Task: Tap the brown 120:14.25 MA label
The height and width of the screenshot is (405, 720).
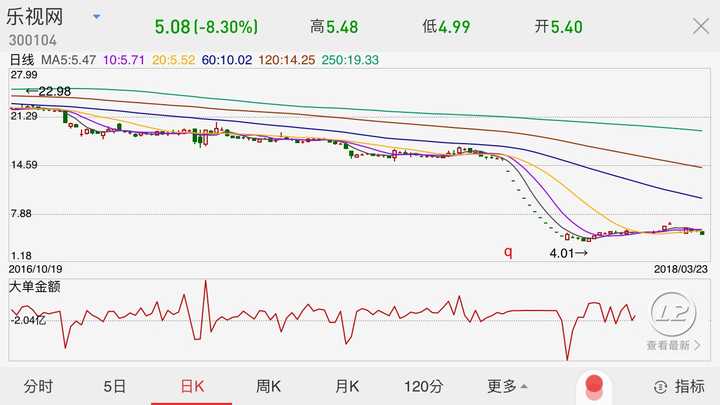Action: 287,60
